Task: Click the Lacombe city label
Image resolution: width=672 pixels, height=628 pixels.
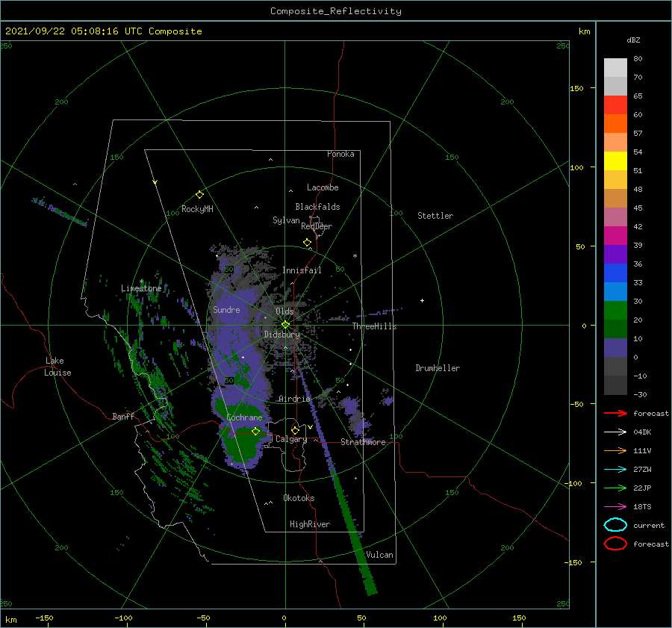Action: pyautogui.click(x=323, y=187)
